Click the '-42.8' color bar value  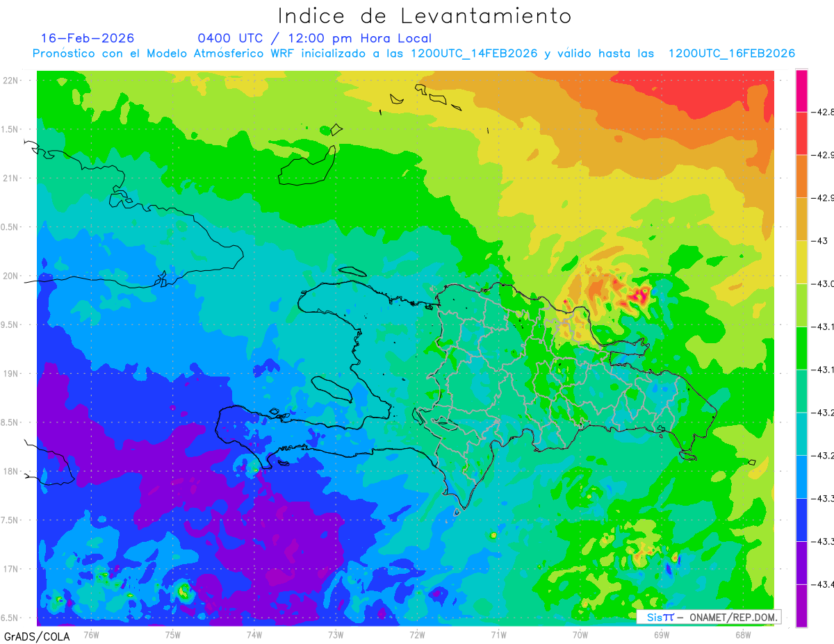click(824, 112)
